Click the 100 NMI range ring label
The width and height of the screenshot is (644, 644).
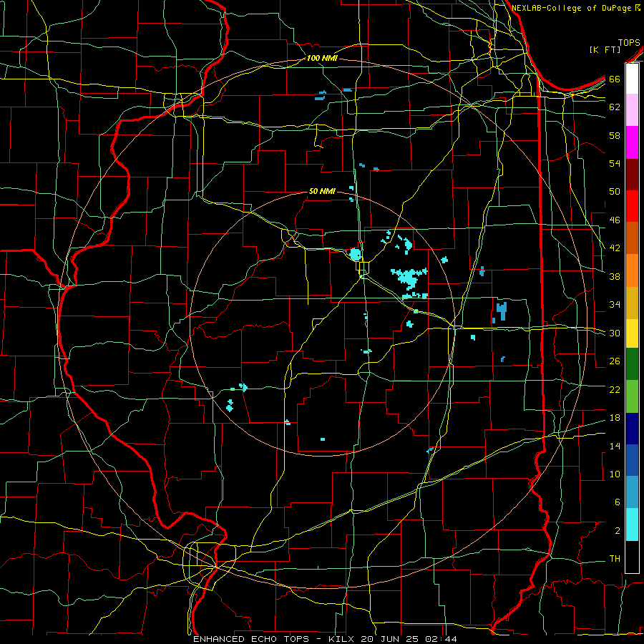pos(321,59)
